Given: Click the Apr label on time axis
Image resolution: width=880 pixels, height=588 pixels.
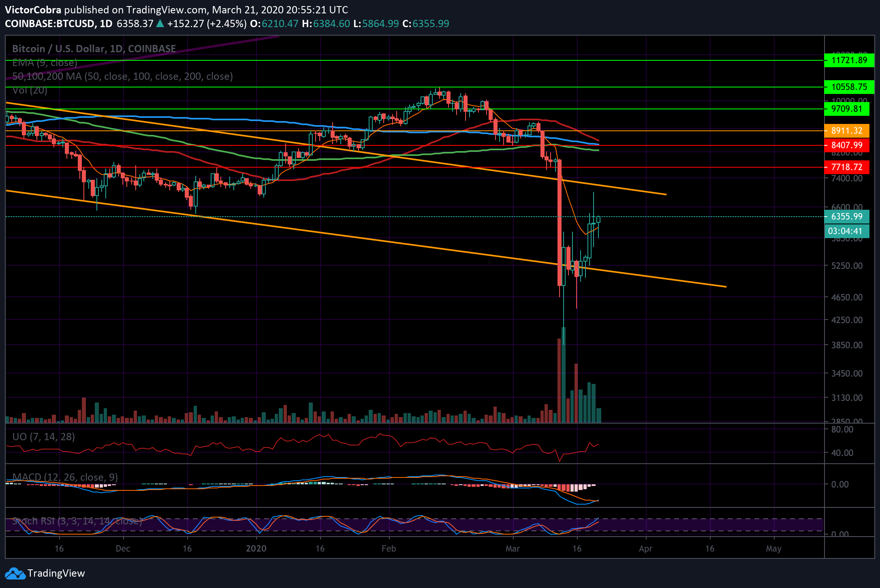Looking at the screenshot, I should (x=646, y=549).
